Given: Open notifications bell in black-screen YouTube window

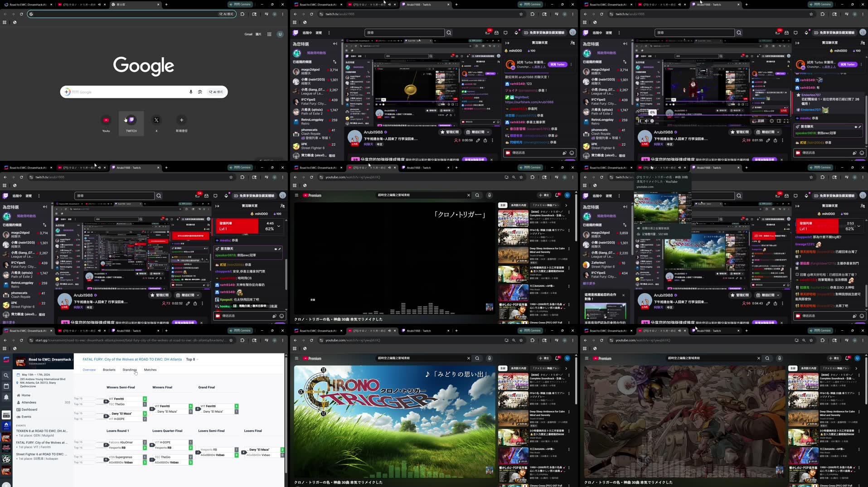Looking at the screenshot, I should (x=557, y=195).
